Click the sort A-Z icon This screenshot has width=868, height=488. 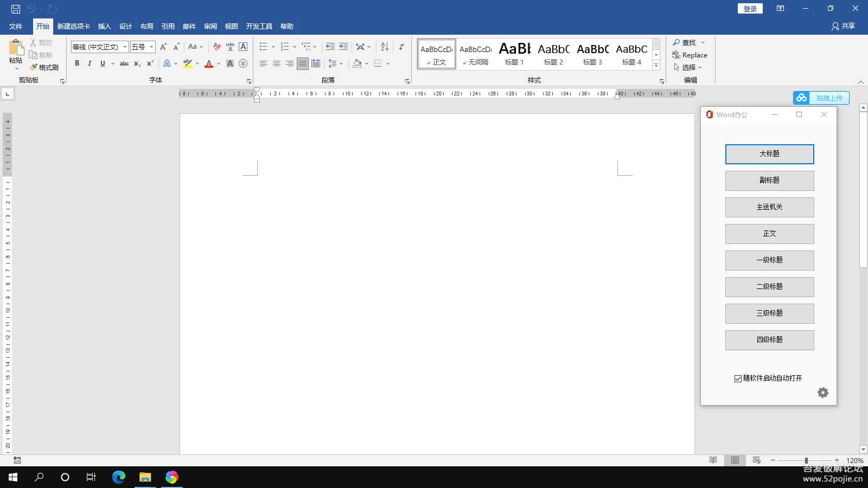tap(384, 47)
